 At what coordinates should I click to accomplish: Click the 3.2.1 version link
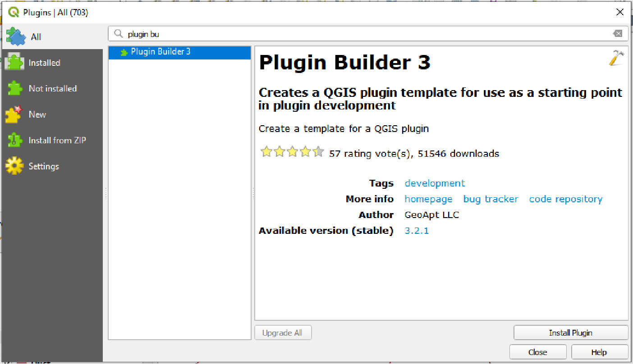tap(417, 231)
